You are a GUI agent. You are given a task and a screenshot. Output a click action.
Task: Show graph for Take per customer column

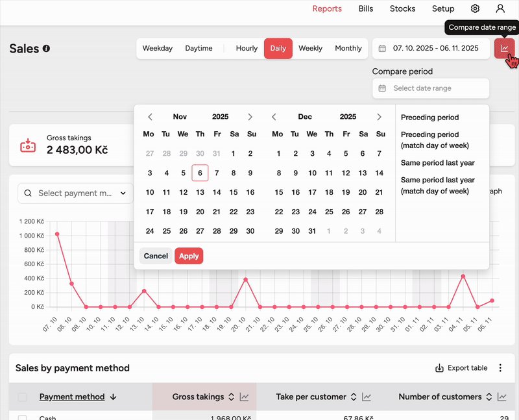click(x=367, y=397)
